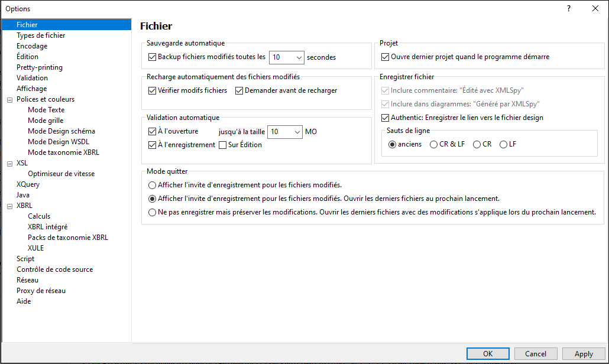Disable Demander avant de recharger
Image resolution: width=609 pixels, height=364 pixels.
click(x=239, y=90)
